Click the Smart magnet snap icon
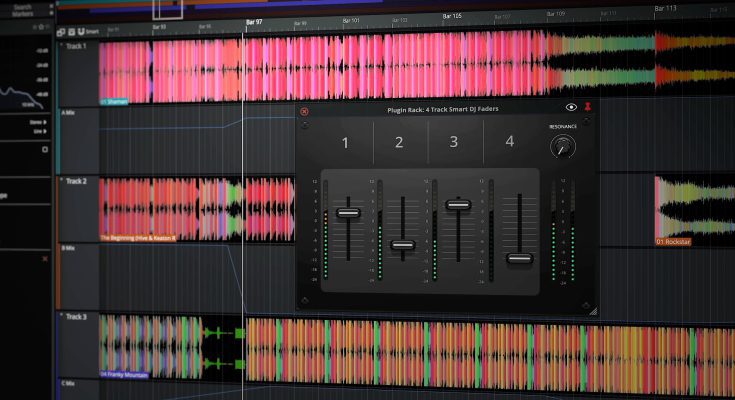Viewport: 735px width, 400px height. pyautogui.click(x=80, y=32)
